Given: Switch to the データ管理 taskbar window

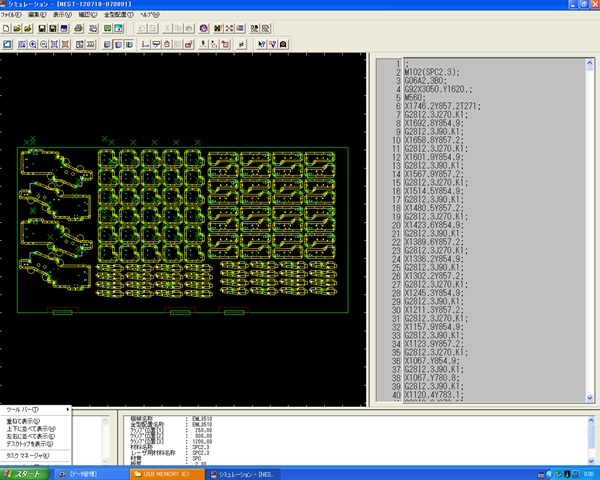Looking at the screenshot, I should (x=91, y=474).
